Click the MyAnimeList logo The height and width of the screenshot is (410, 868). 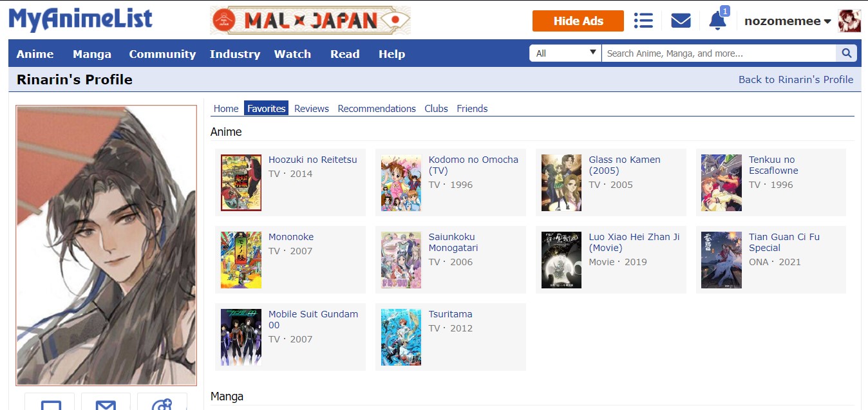(80, 20)
